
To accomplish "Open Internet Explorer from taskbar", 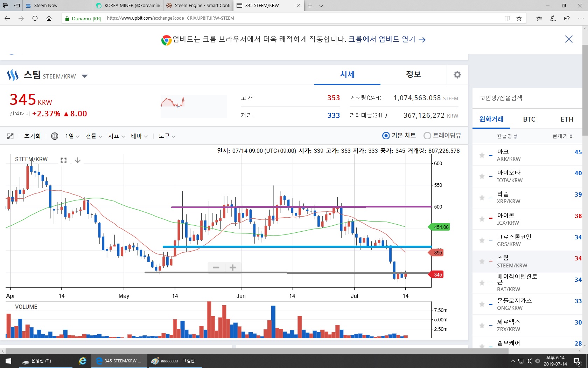I will [82, 361].
